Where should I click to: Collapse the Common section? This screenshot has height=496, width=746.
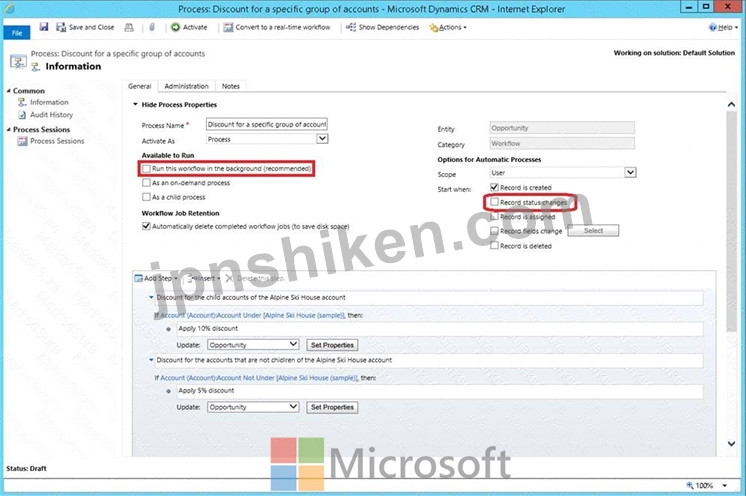point(9,90)
